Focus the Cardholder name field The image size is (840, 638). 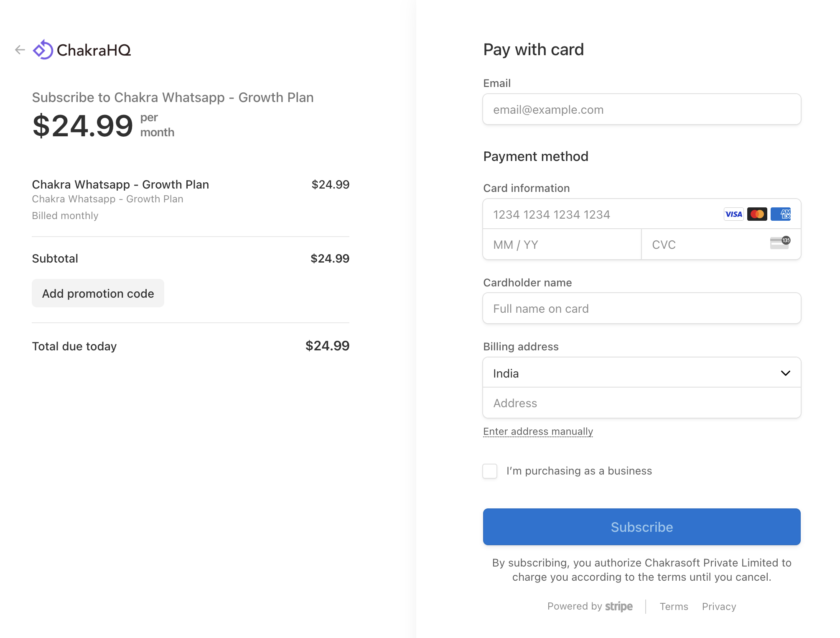click(x=642, y=309)
